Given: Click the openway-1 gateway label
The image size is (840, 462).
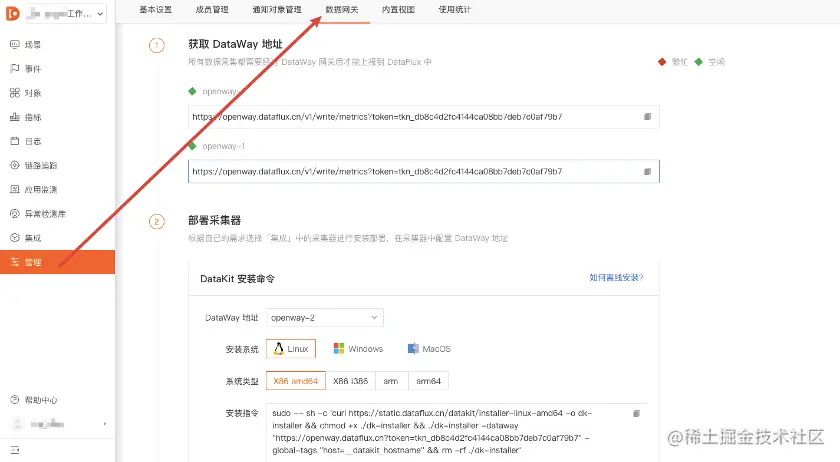Looking at the screenshot, I should (x=223, y=146).
